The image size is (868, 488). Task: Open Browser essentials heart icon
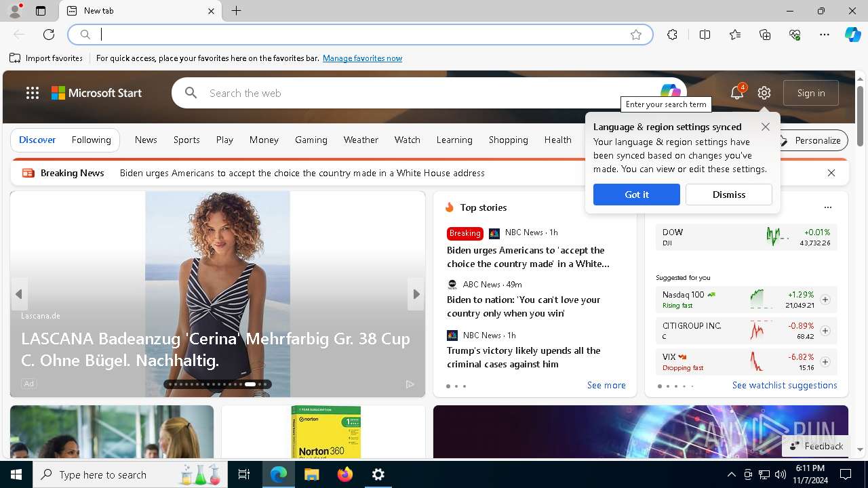(x=795, y=35)
